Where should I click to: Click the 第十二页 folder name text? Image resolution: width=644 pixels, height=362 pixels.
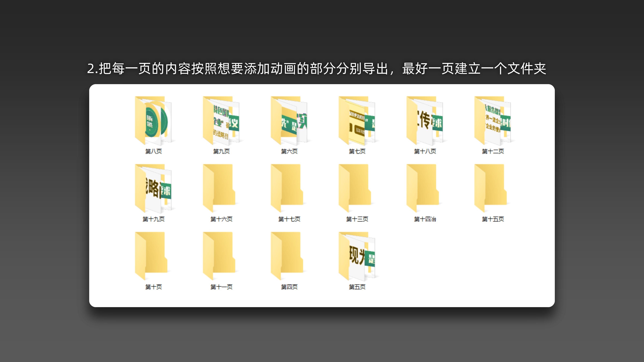(x=493, y=151)
